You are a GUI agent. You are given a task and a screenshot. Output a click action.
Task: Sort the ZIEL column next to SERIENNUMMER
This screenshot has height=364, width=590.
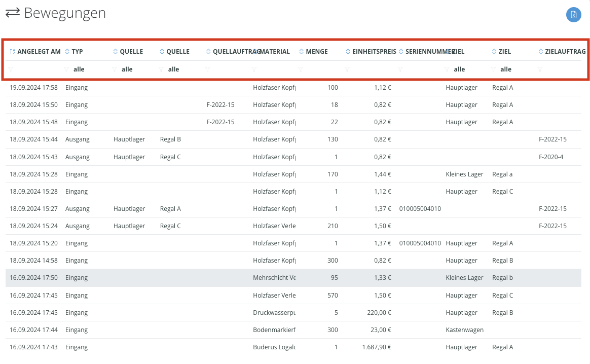[x=448, y=52]
